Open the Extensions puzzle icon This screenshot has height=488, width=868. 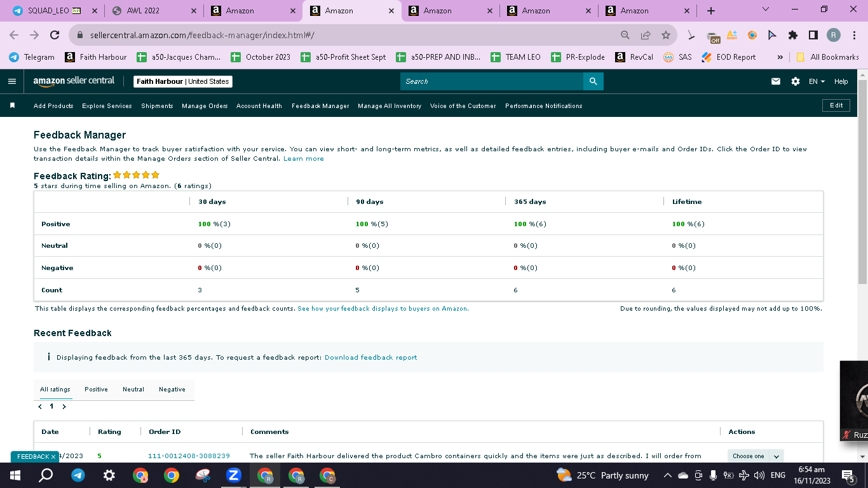(x=792, y=36)
